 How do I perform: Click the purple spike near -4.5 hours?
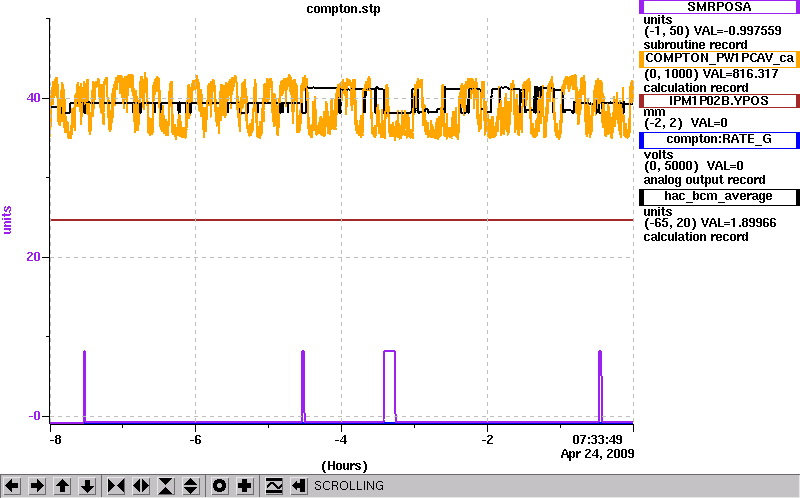pyautogui.click(x=303, y=386)
